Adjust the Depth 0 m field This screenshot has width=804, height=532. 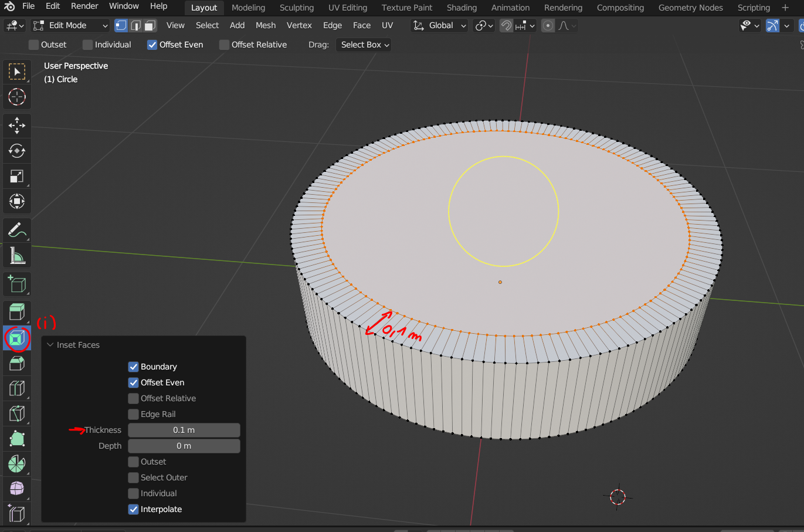(184, 446)
